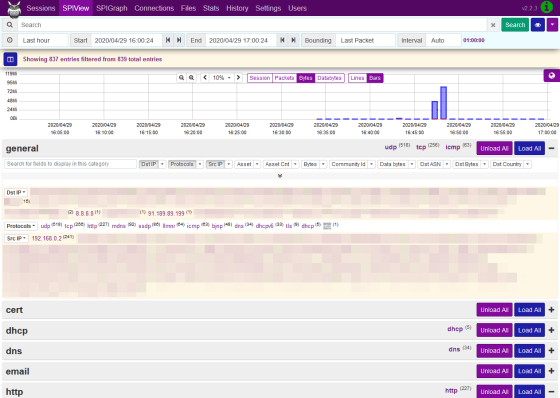Open the purple actions dropdown next to the eye
Image resolution: width=560 pixels, height=398 pixels.
coord(552,25)
